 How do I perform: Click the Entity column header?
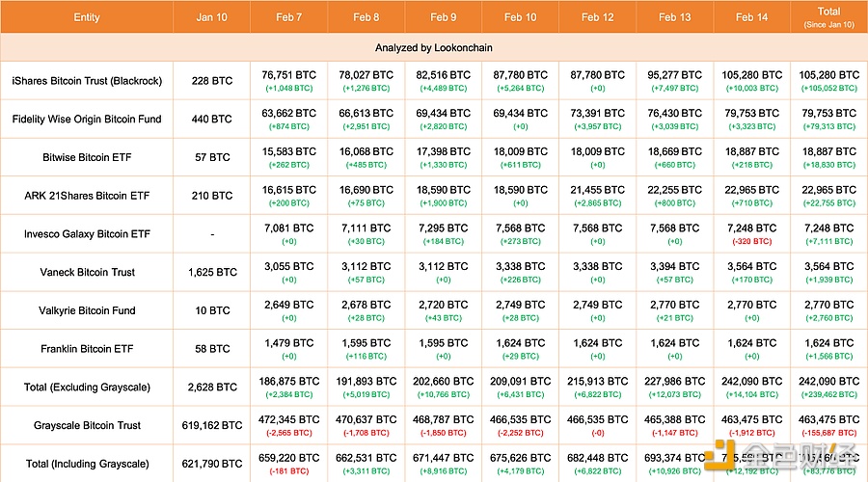tap(87, 17)
